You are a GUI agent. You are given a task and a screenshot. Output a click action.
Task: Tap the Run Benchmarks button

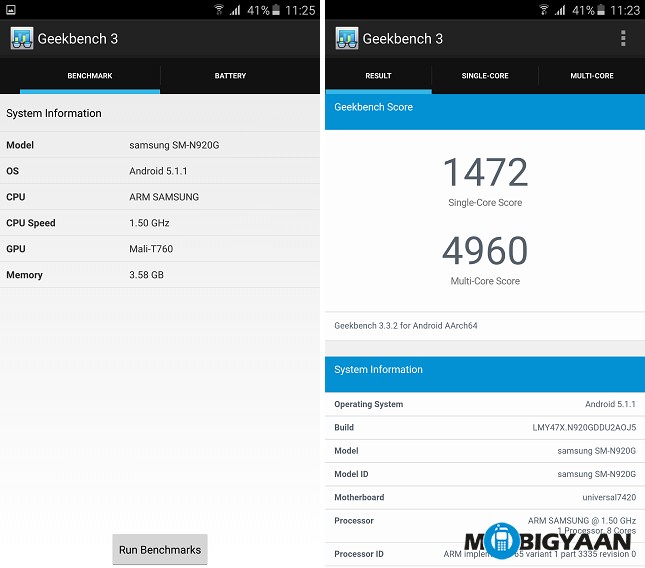coord(160,549)
